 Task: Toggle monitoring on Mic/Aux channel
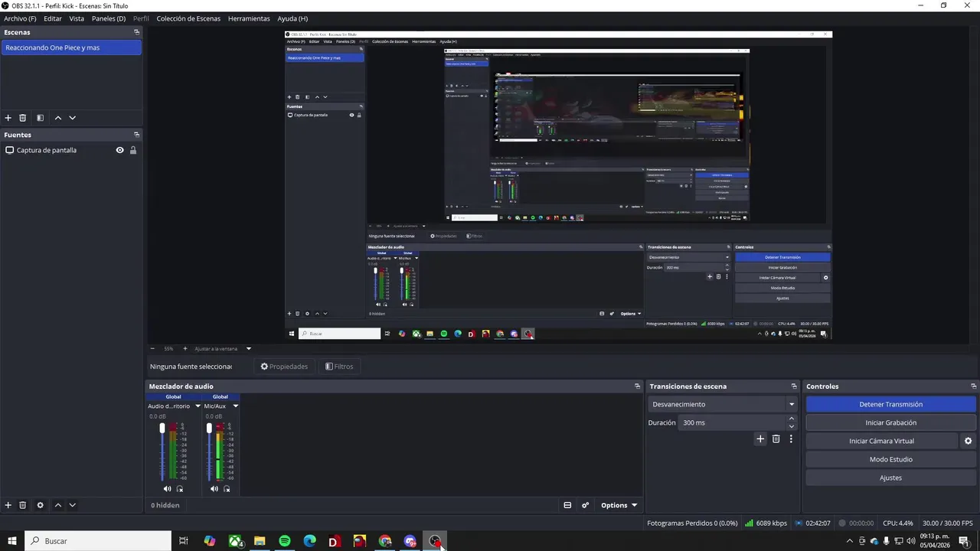click(x=227, y=489)
